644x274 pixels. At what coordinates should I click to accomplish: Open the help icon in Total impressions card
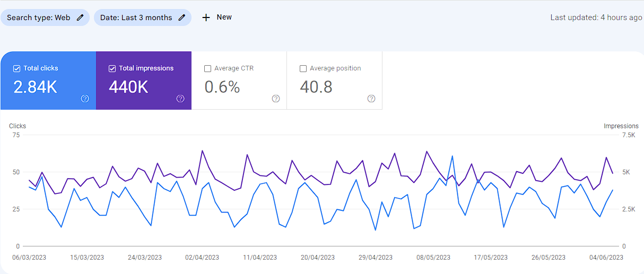180,99
